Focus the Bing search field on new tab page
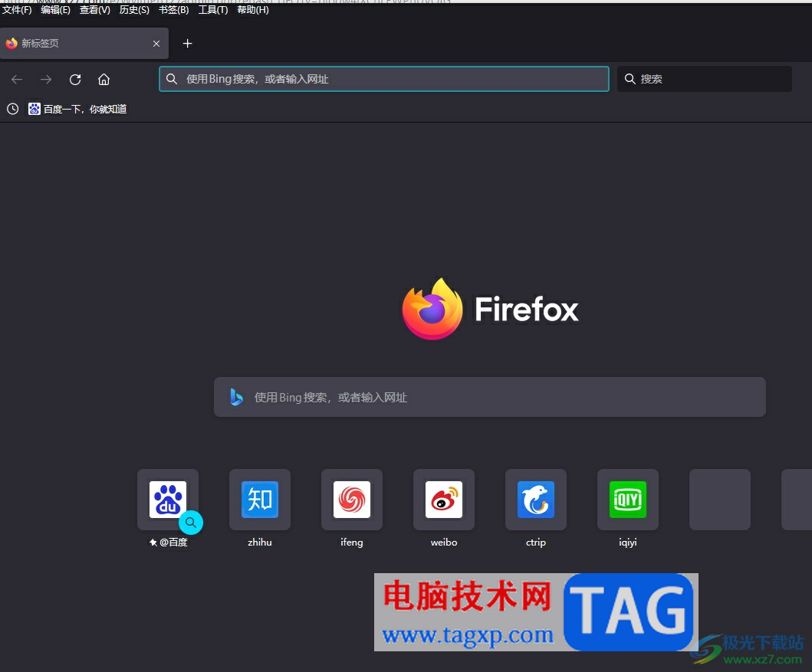 [x=490, y=397]
